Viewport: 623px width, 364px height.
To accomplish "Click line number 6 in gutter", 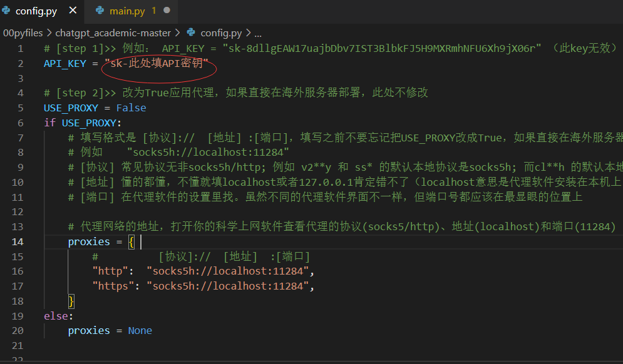I will click(x=20, y=123).
